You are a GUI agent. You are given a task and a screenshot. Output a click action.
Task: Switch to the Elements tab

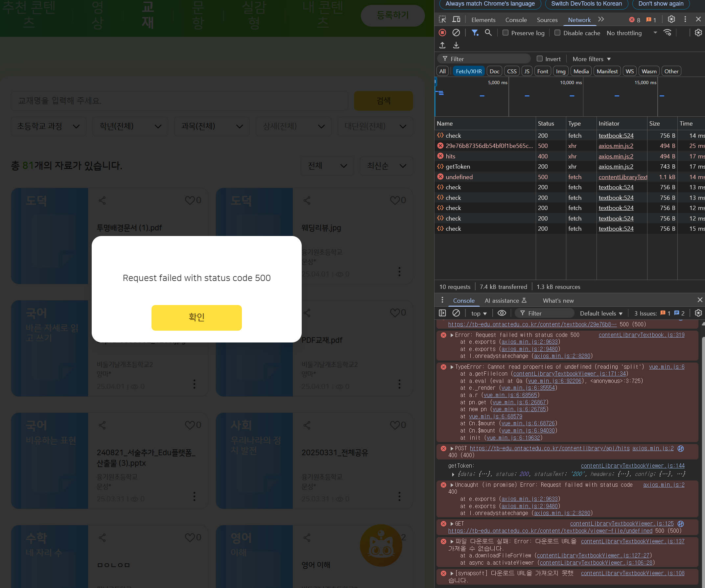point(483,20)
